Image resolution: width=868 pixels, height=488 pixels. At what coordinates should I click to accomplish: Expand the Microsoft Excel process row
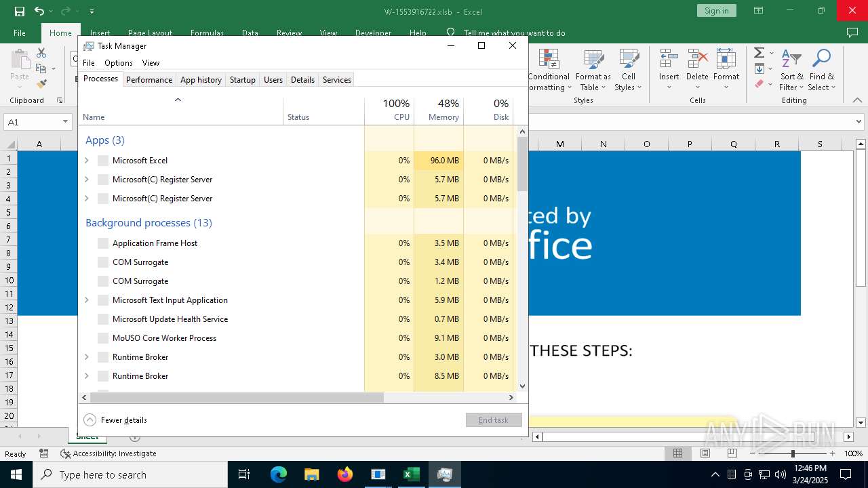[x=86, y=161]
